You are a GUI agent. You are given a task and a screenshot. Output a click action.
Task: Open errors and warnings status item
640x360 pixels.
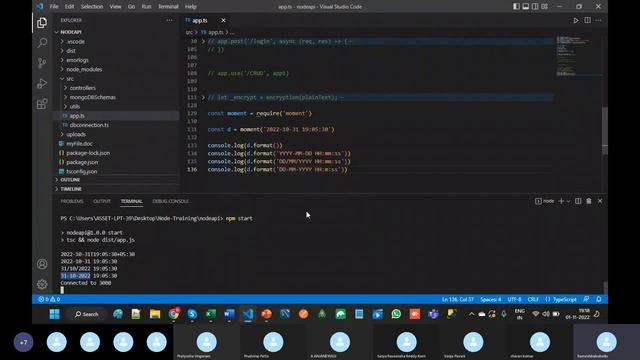click(49, 299)
